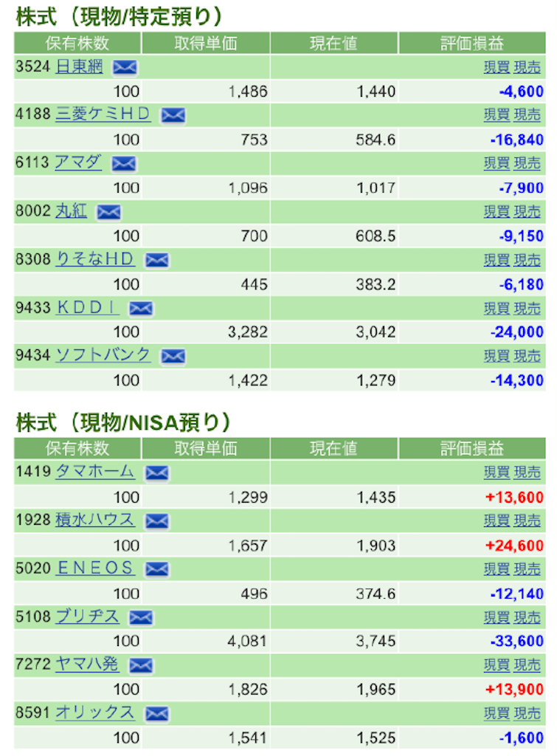The width and height of the screenshot is (557, 756).
Task: Click 現買 for アマダ
Action: click(x=497, y=163)
